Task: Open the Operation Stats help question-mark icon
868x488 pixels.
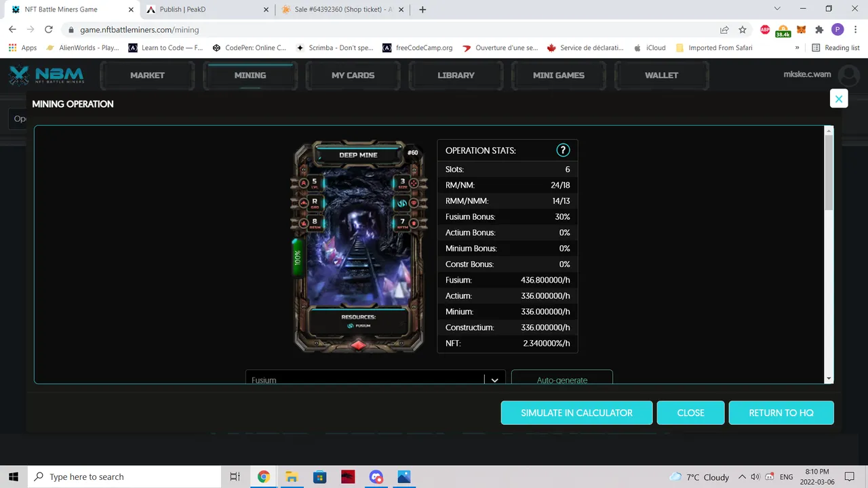Action: coord(563,150)
